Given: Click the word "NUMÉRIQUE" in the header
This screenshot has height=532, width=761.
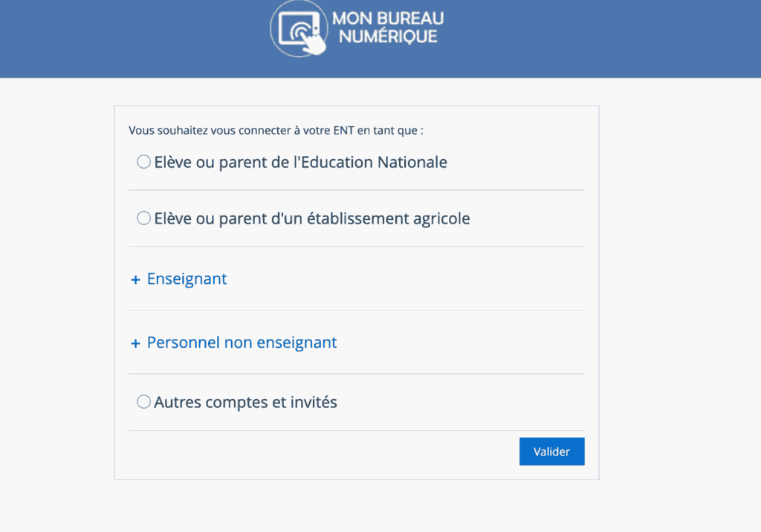Looking at the screenshot, I should click(388, 36).
